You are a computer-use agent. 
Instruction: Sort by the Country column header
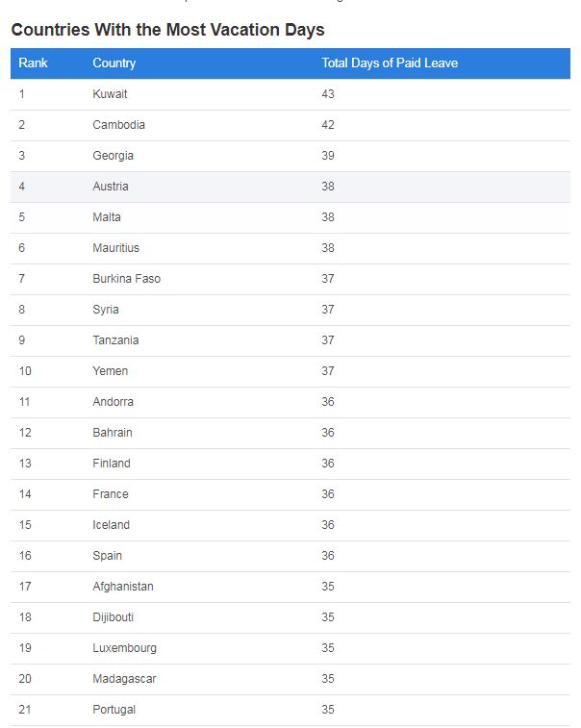114,63
